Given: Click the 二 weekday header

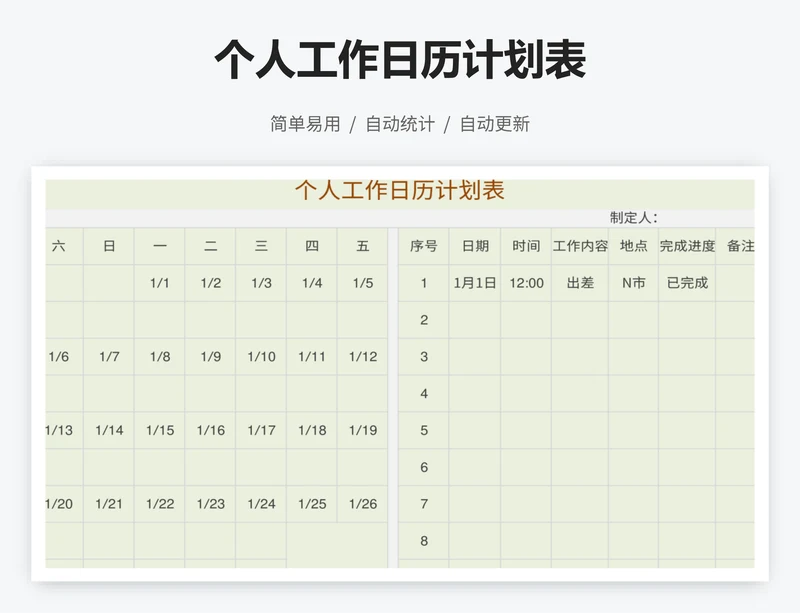Looking at the screenshot, I should (x=211, y=246).
